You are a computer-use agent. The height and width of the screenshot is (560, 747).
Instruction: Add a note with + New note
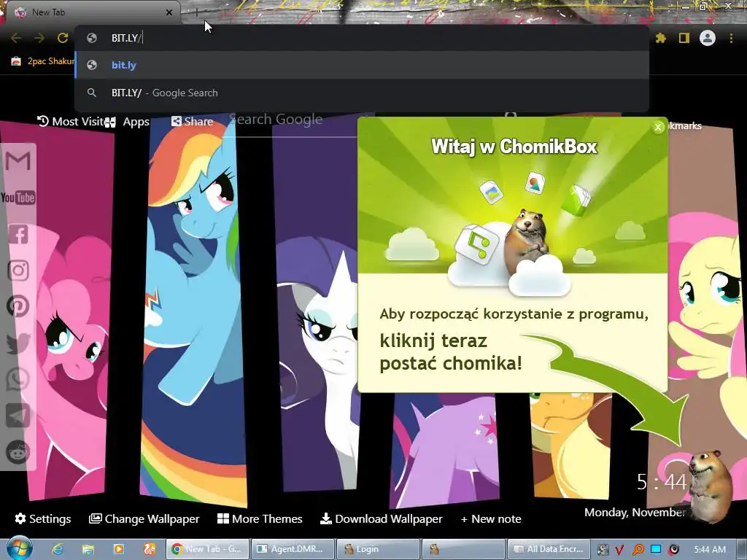pyautogui.click(x=491, y=518)
